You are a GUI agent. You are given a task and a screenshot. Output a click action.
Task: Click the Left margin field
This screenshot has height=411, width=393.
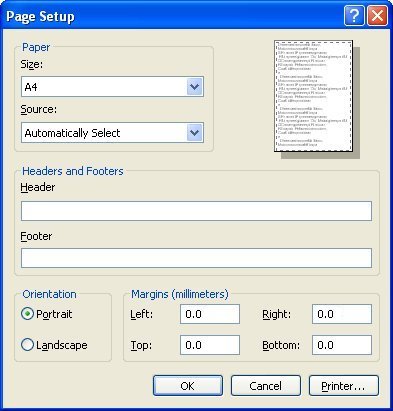click(x=210, y=314)
